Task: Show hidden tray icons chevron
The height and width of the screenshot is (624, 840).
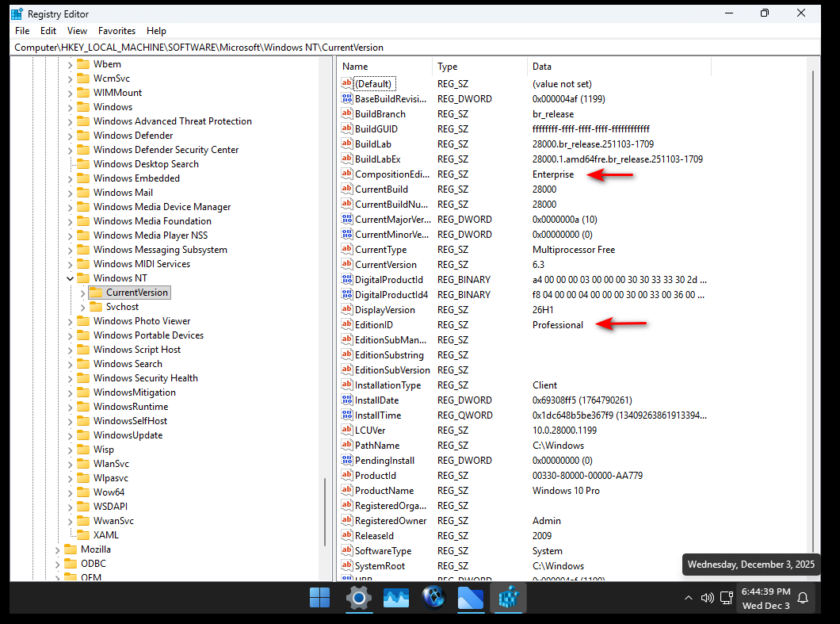Action: [689, 598]
